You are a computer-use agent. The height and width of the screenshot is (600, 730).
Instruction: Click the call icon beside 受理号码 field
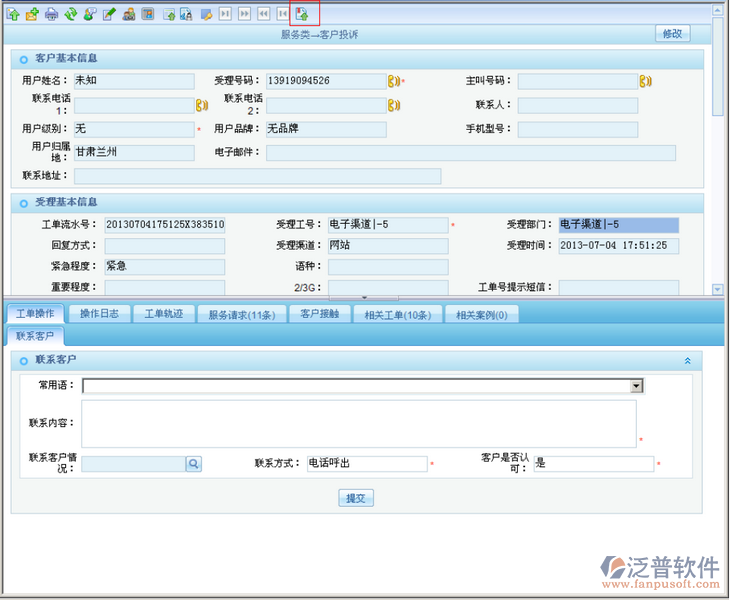(394, 81)
